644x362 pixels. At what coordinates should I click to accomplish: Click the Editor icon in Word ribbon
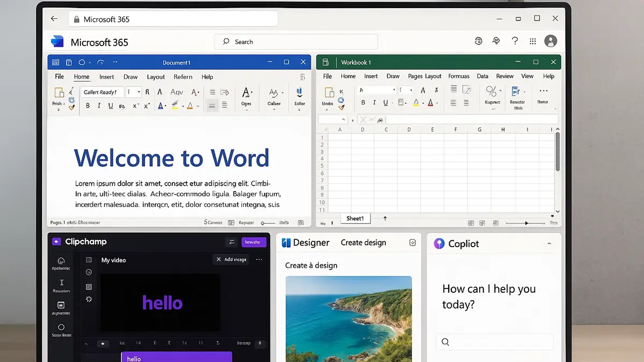(x=299, y=92)
